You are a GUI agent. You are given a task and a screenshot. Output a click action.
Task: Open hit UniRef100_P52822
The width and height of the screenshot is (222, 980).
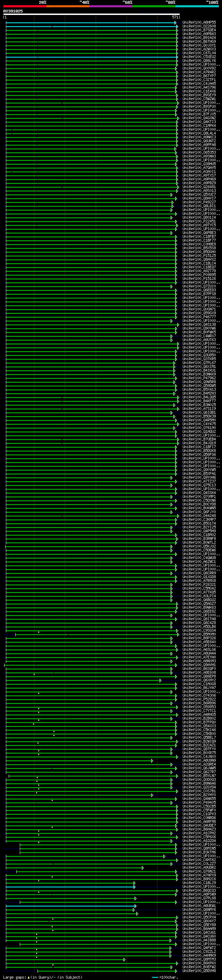(x=199, y=699)
